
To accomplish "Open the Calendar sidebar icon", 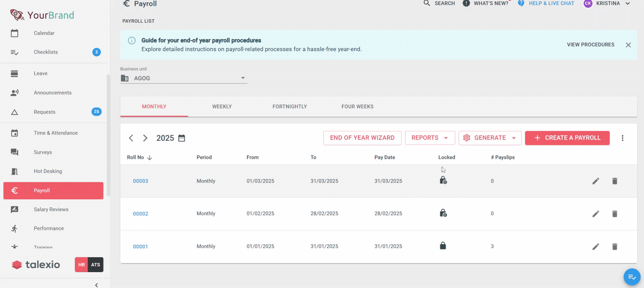I will click(x=14, y=33).
